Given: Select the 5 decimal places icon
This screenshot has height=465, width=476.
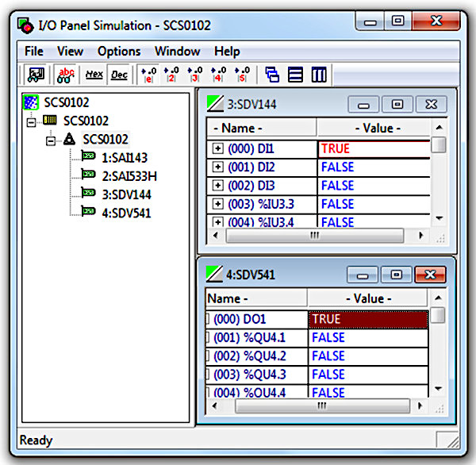Looking at the screenshot, I should click(242, 75).
